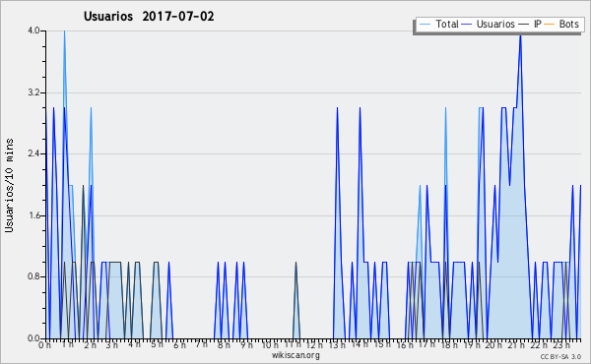Click the '20 h' x-axis label
Image resolution: width=591 pixels, height=364 pixels.
pyautogui.click(x=493, y=344)
